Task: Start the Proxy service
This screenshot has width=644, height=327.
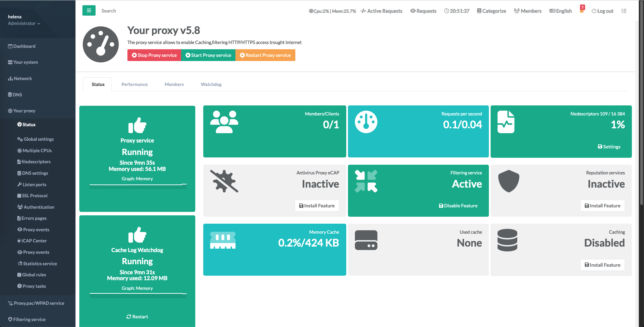Action: [208, 55]
